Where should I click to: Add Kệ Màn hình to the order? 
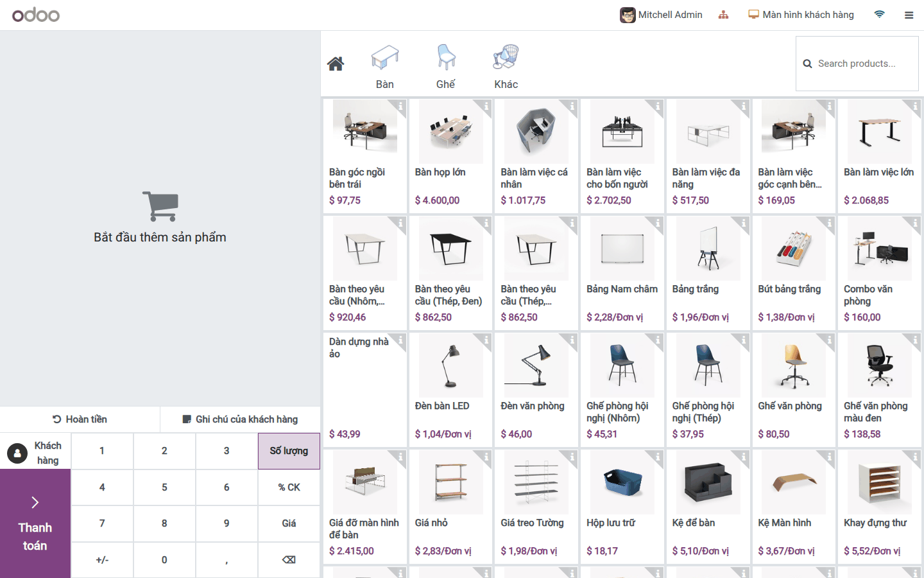pyautogui.click(x=794, y=507)
